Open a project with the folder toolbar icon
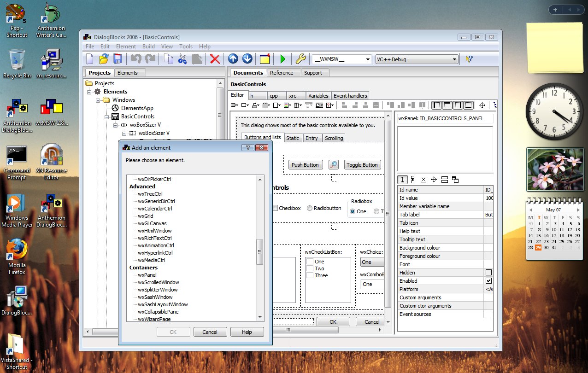This screenshot has height=373, width=588. (103, 59)
